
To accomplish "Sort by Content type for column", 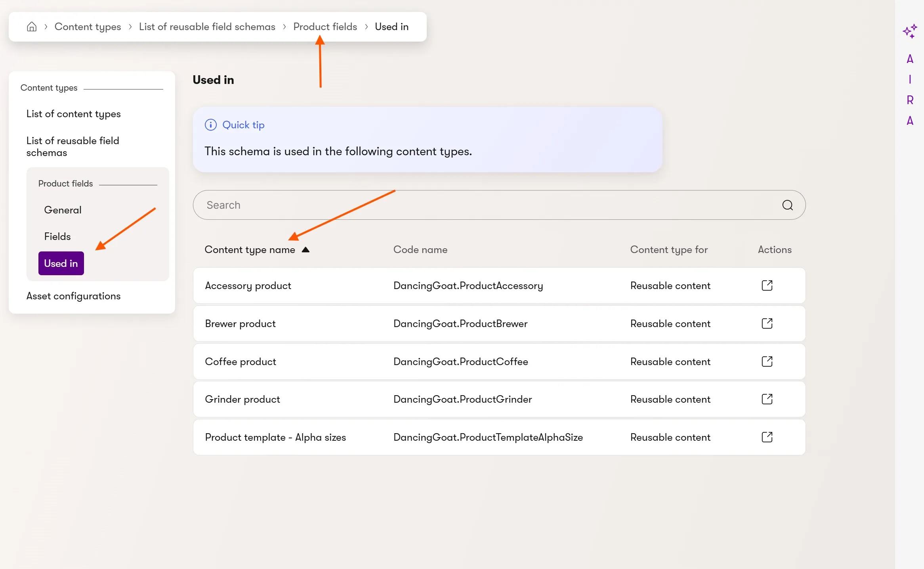I will (x=669, y=249).
